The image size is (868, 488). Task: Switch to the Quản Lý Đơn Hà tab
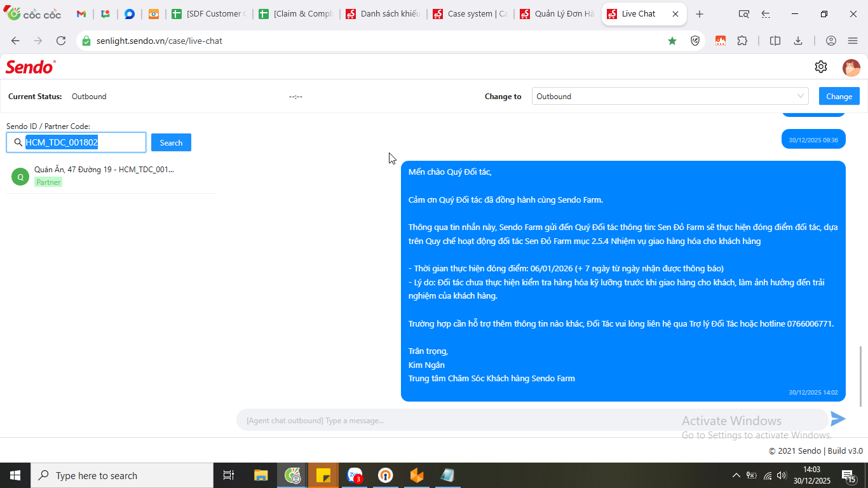[x=556, y=14]
